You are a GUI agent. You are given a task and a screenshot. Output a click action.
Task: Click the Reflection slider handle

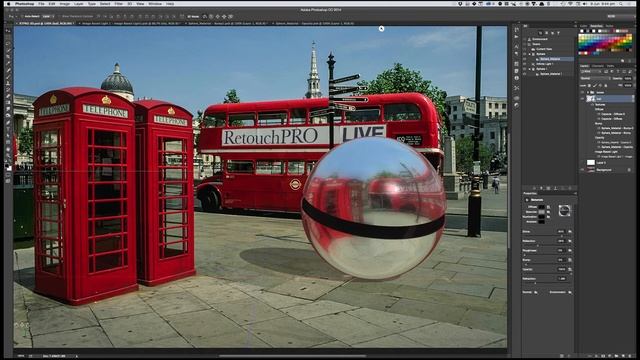(538, 245)
